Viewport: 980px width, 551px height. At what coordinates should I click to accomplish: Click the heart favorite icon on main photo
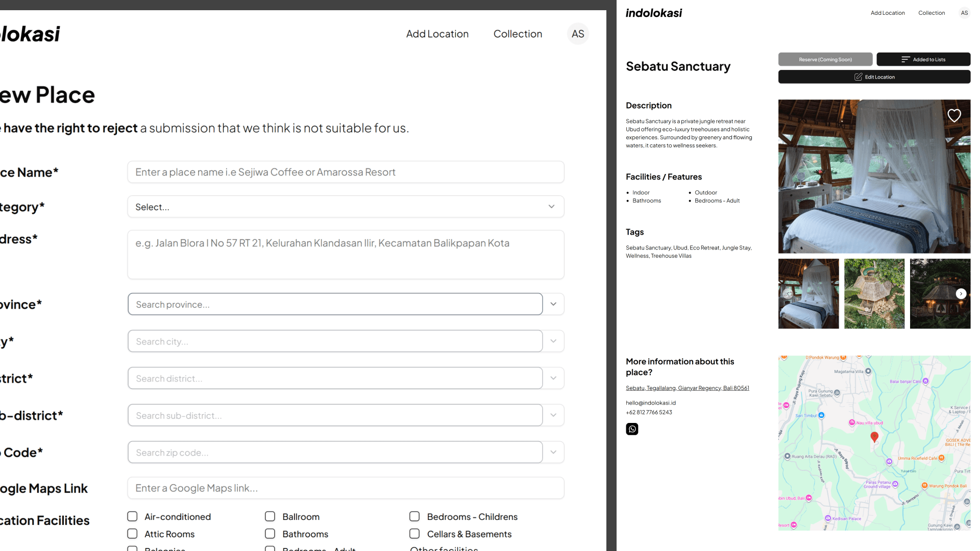954,116
